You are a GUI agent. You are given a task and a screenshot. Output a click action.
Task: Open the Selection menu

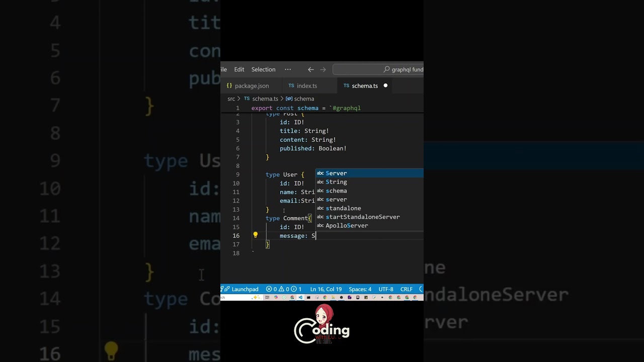pos(263,69)
